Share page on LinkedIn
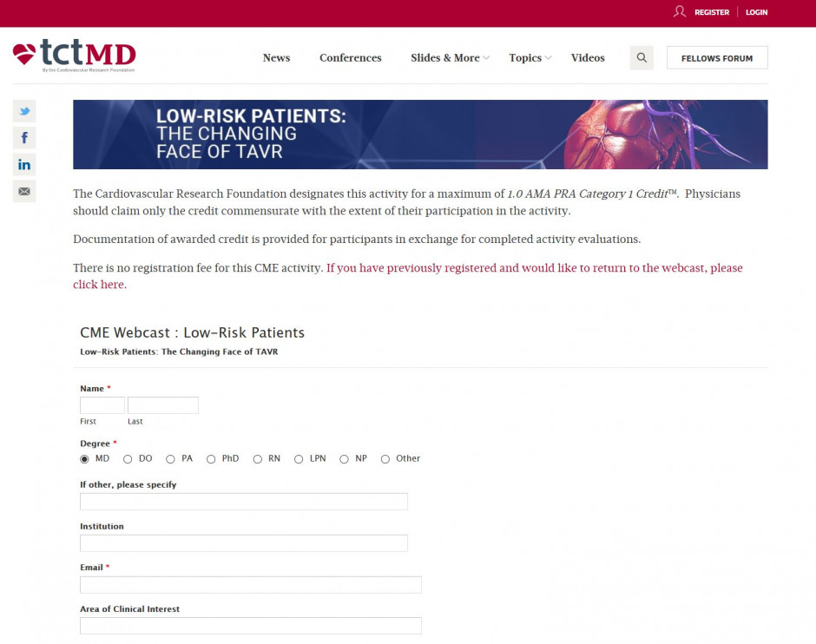 (x=24, y=165)
